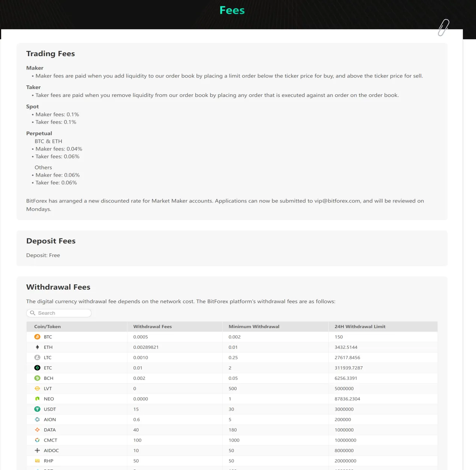Click the Deposit Fees heading
The image size is (476, 470).
coord(51,241)
